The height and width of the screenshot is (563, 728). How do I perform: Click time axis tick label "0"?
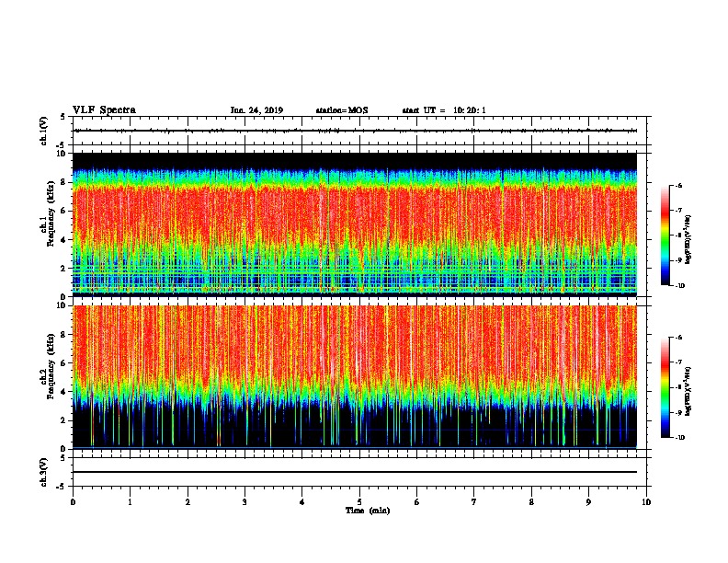coord(73,502)
